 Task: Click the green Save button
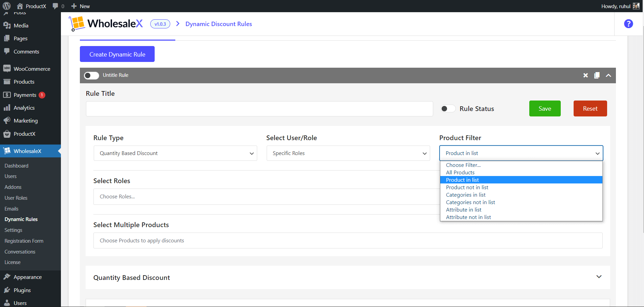[545, 108]
